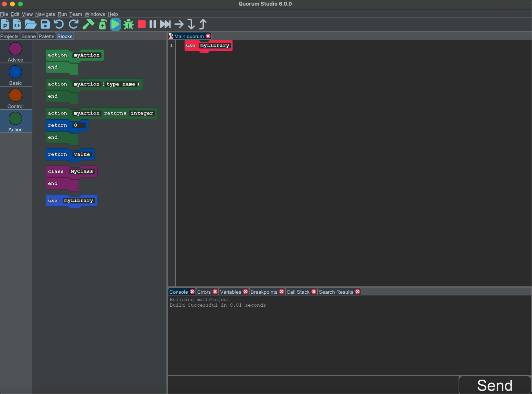Switch to the Projects tab
Screen dimensions: 532x394
[x=9, y=36]
